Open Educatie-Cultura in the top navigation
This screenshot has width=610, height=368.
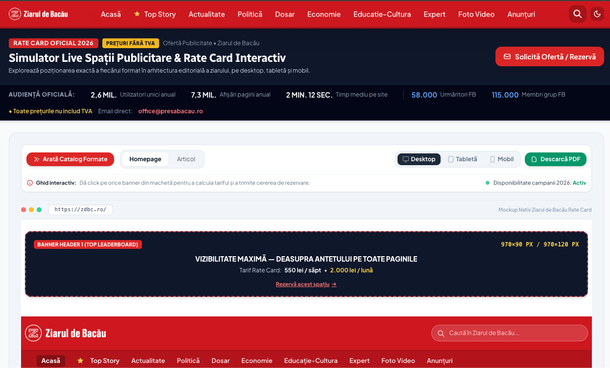tap(382, 14)
